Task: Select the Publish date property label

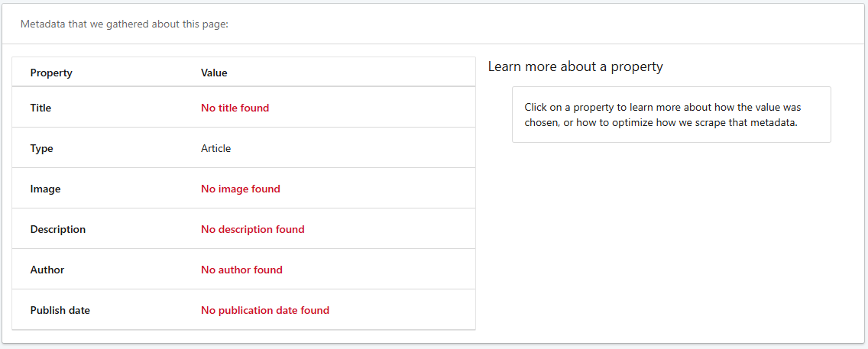Action: click(x=60, y=310)
